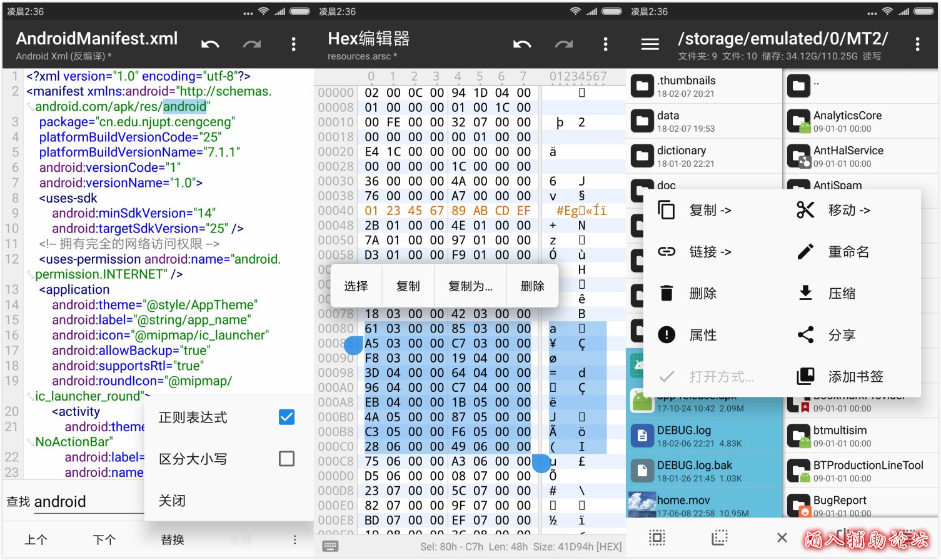The image size is (941, 560).
Task: Open overflow menu of AndroidManifest.xml editor
Action: (x=293, y=44)
